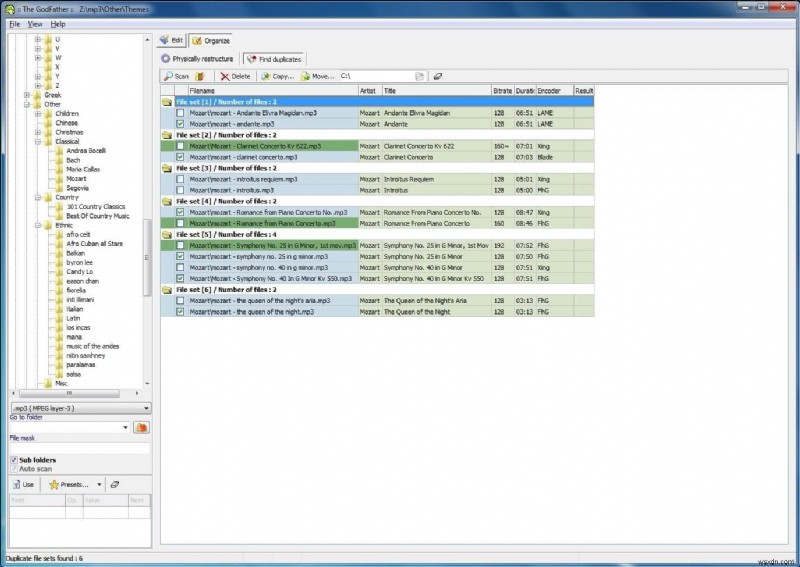This screenshot has width=800, height=567.
Task: Click the Move... button label
Action: (323, 77)
